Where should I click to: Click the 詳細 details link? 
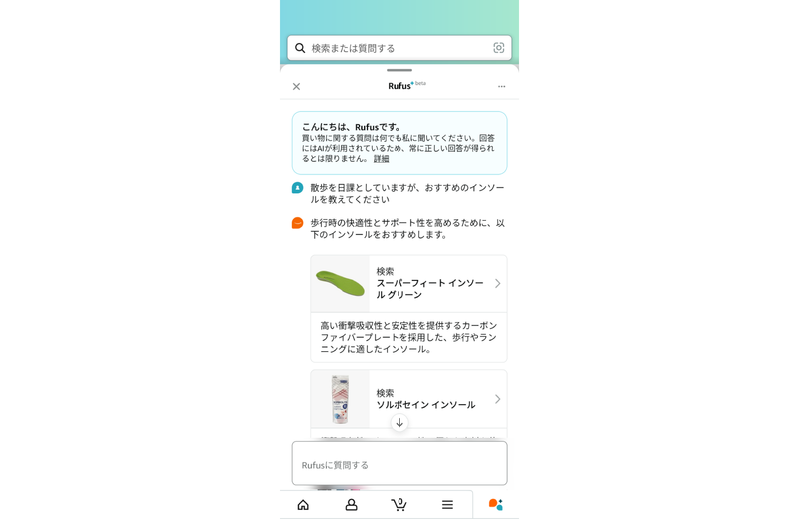click(382, 159)
